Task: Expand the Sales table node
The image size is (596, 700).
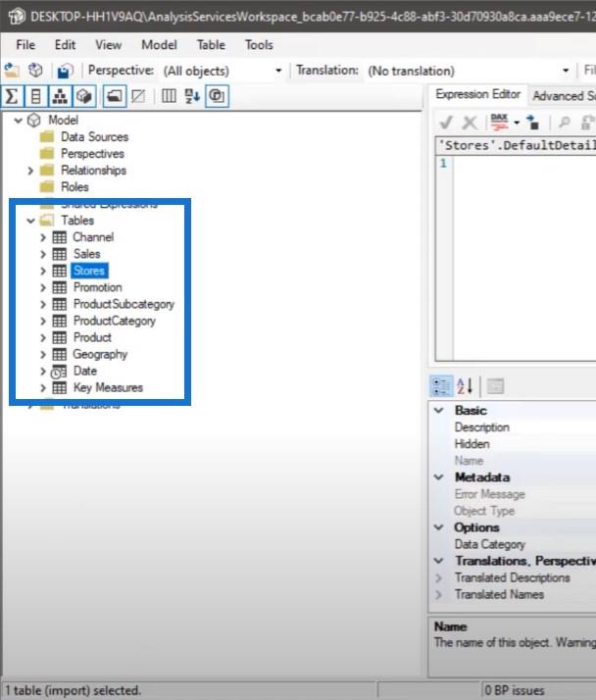Action: 43,254
